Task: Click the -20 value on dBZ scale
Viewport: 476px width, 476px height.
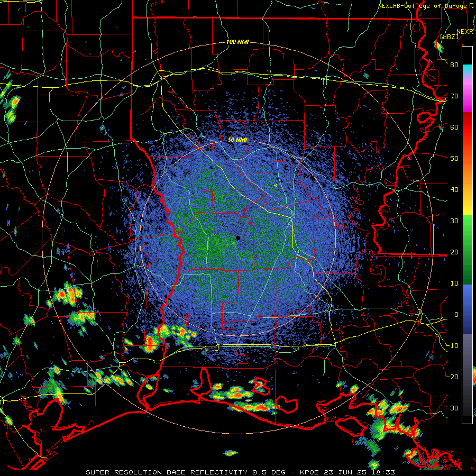Action: [452, 377]
